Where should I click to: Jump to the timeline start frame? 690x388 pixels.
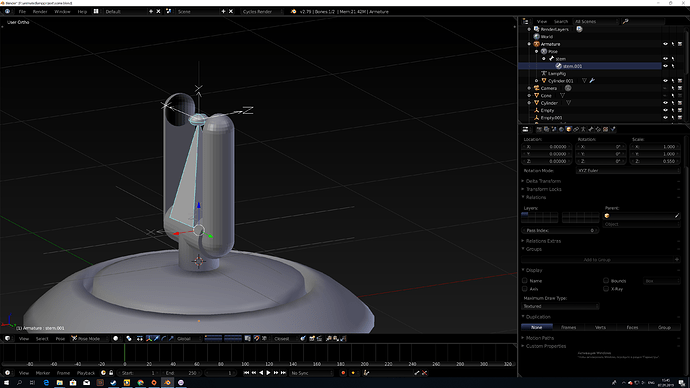click(x=246, y=373)
